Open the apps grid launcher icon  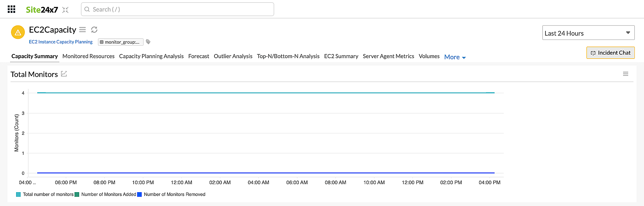point(12,9)
